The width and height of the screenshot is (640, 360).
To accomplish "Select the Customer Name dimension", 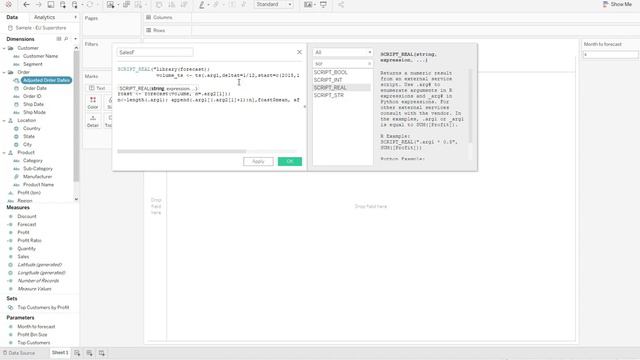I will click(40, 56).
